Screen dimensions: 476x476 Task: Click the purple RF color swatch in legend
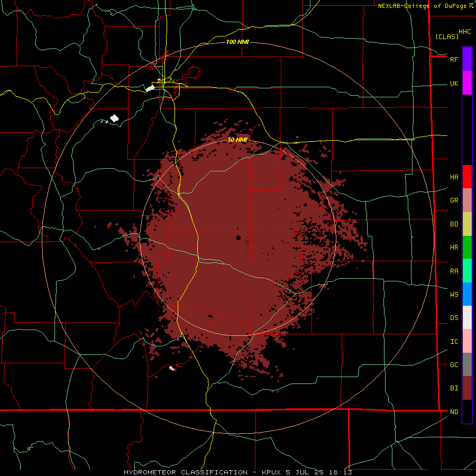(x=467, y=59)
